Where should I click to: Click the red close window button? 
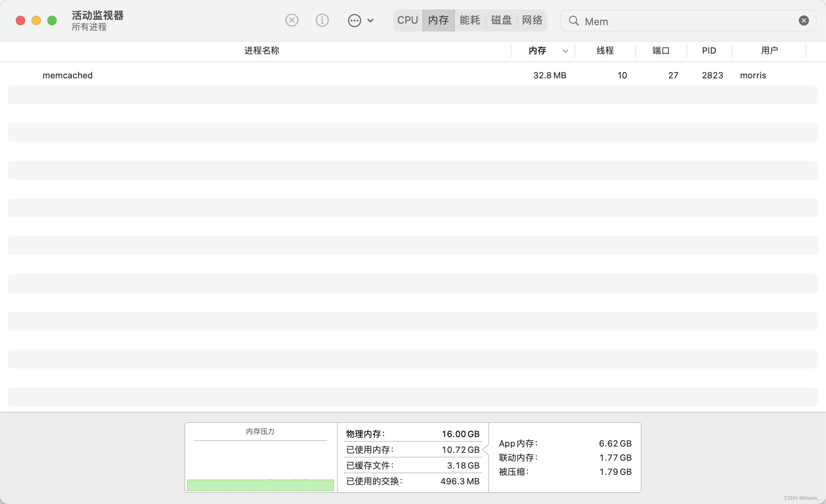pos(20,20)
